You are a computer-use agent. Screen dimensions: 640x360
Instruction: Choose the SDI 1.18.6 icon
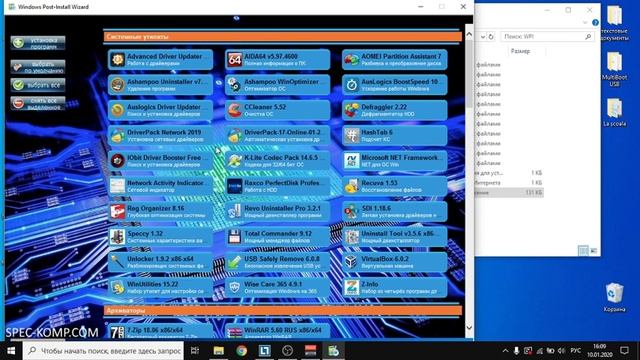click(351, 211)
